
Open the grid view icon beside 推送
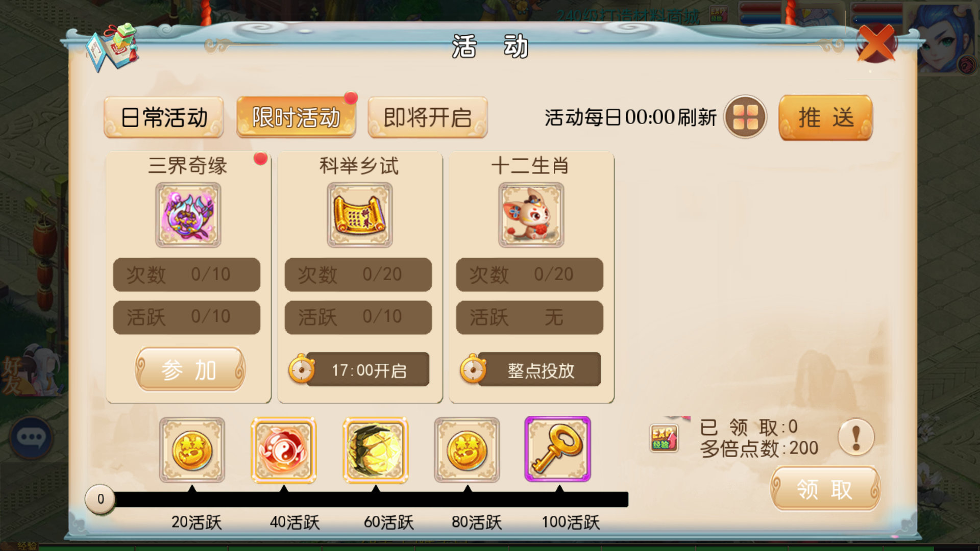coord(745,117)
